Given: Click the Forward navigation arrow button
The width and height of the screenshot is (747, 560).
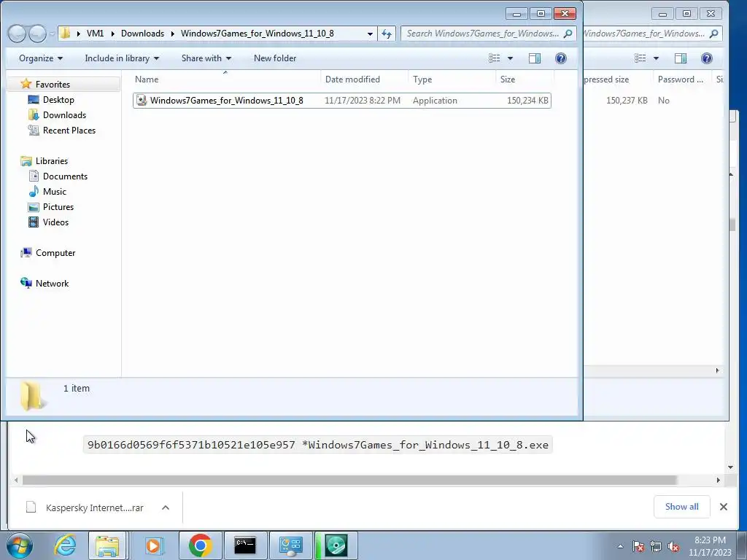Looking at the screenshot, I should (38, 34).
